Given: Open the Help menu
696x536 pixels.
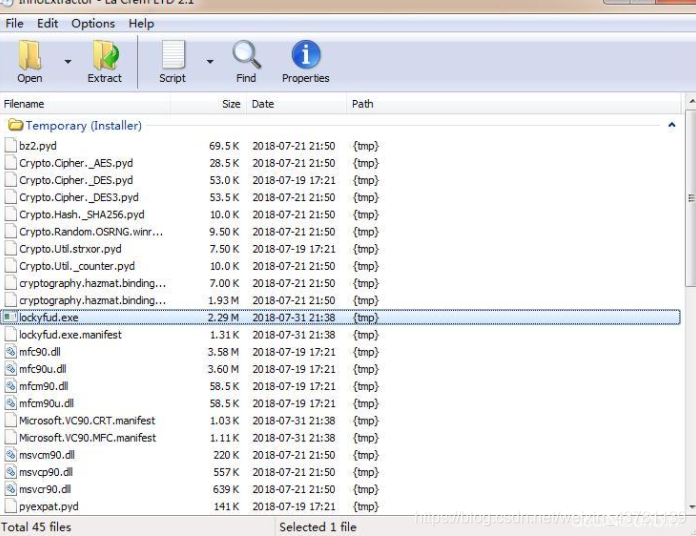Looking at the screenshot, I should point(142,23).
